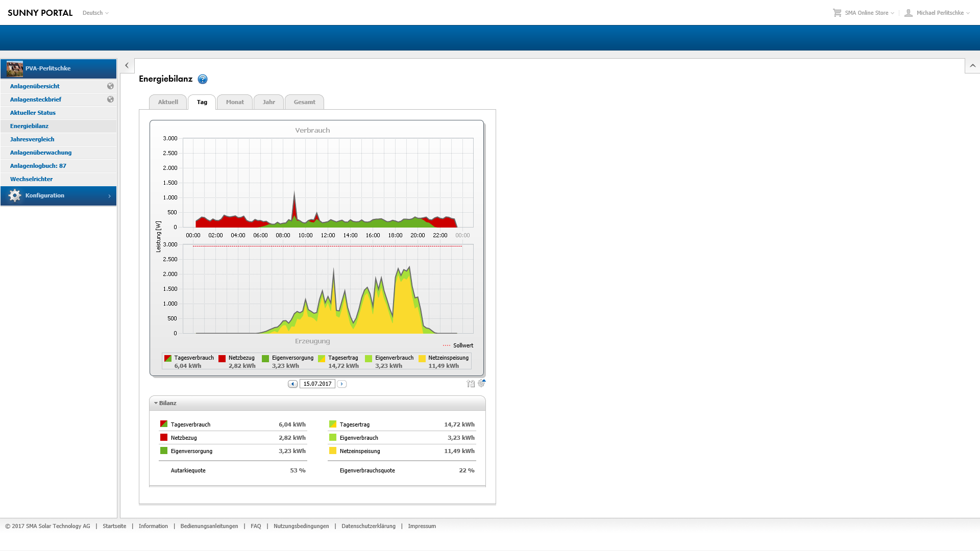
Task: Switch to the Monat tab
Action: (x=235, y=102)
